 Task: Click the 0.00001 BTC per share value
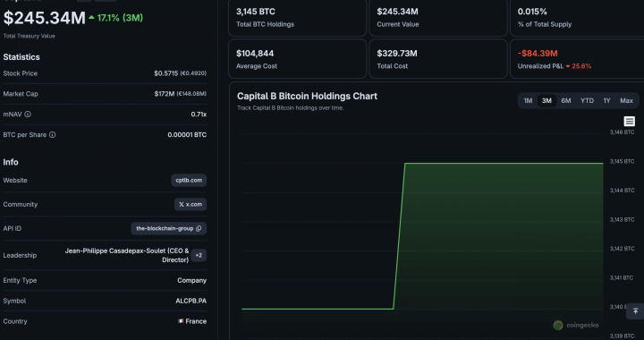pyautogui.click(x=187, y=135)
